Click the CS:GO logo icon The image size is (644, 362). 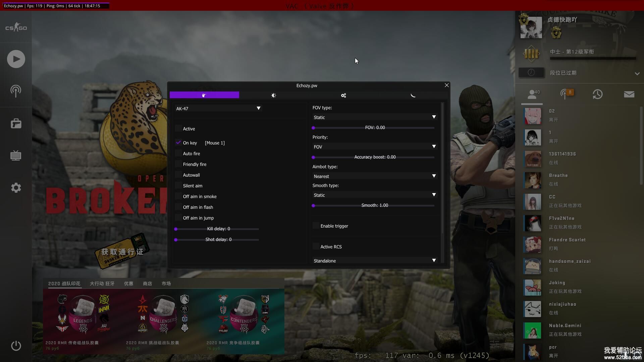(x=16, y=27)
